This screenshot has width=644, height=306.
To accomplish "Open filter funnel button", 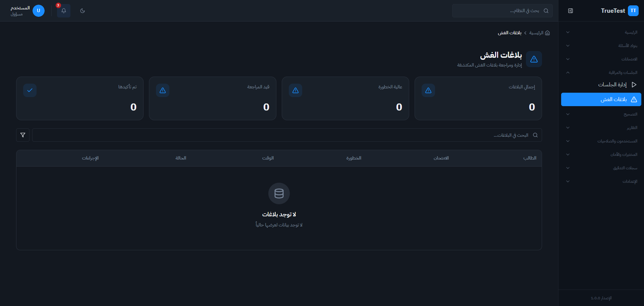I will (23, 135).
